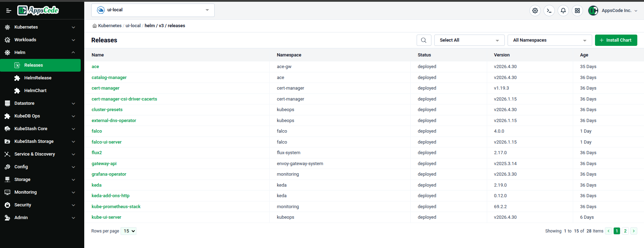Click the home icon in breadcrumb
This screenshot has width=644, height=248.
(94, 26)
